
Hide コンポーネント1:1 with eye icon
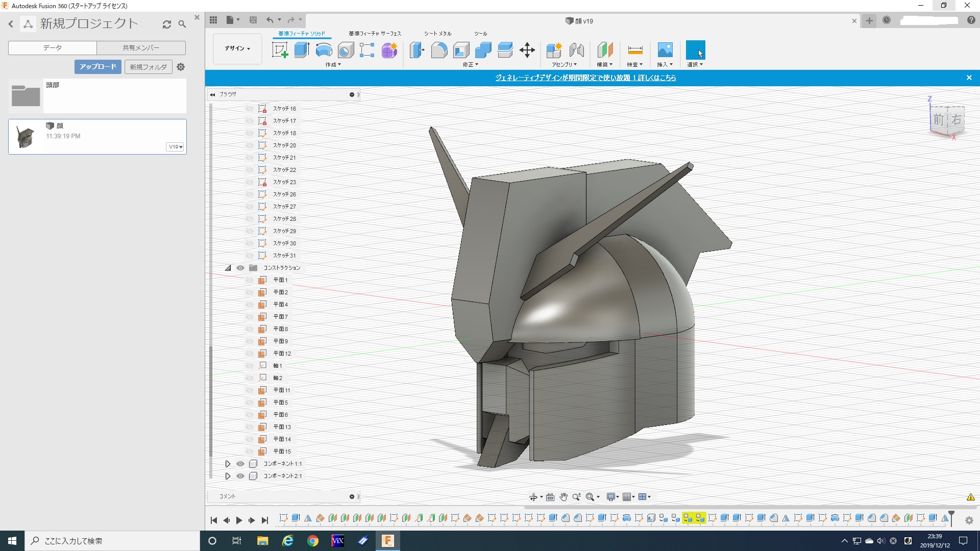[240, 464]
